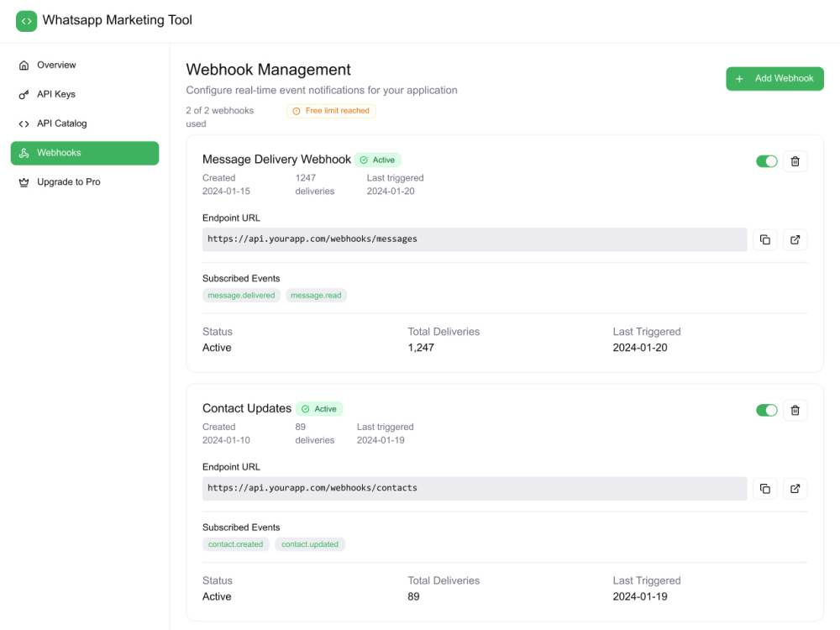Turn off the Contact Updates toggle
Screen dimensions: 840x630
click(767, 411)
